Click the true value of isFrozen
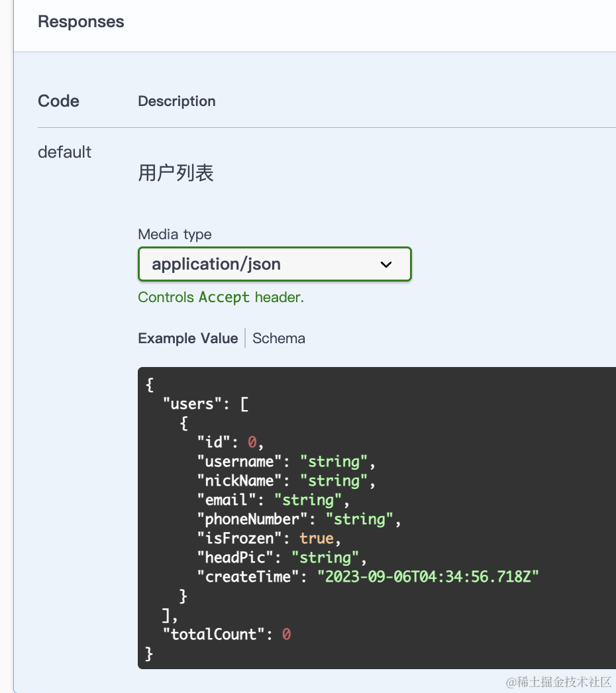 [x=317, y=538]
